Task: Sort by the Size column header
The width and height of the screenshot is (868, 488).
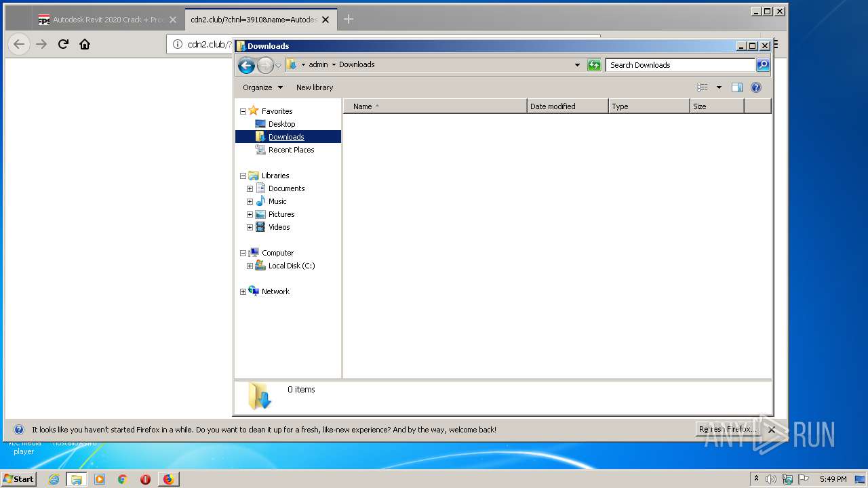Action: 717,106
